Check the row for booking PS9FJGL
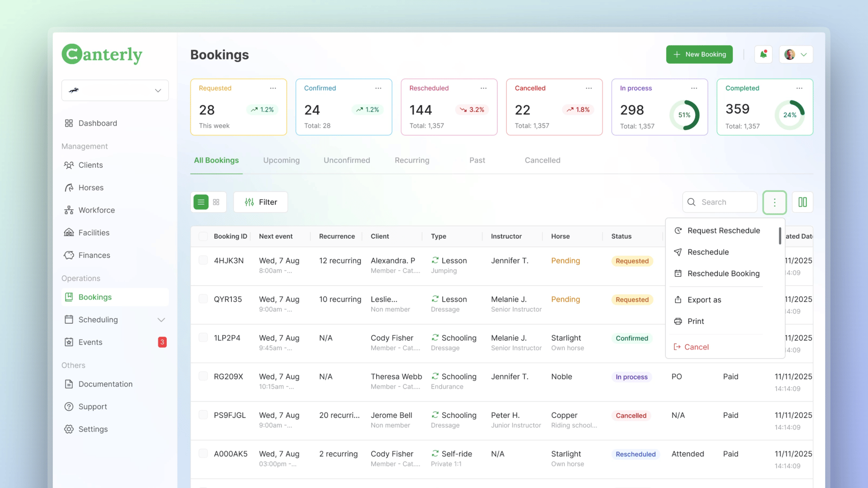 [x=203, y=415]
